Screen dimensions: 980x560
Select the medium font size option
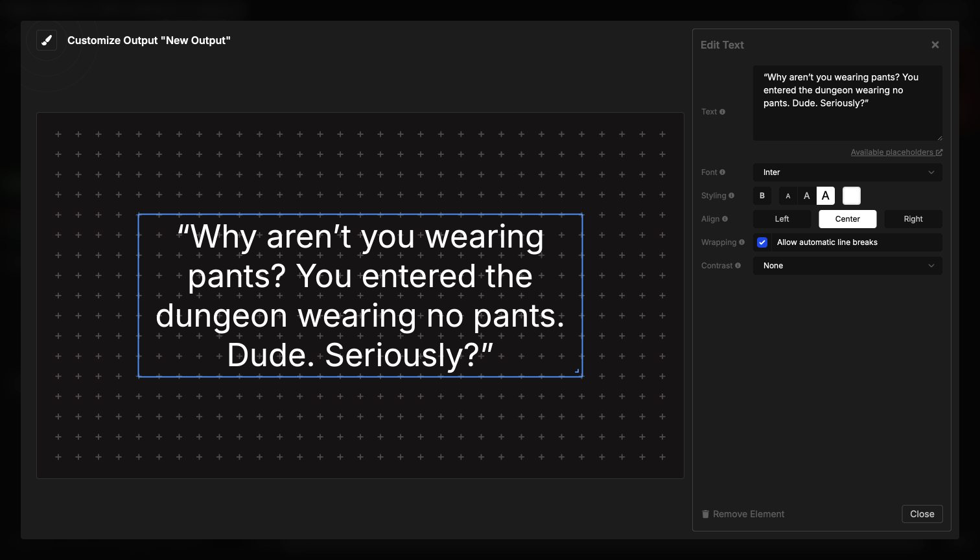(806, 195)
